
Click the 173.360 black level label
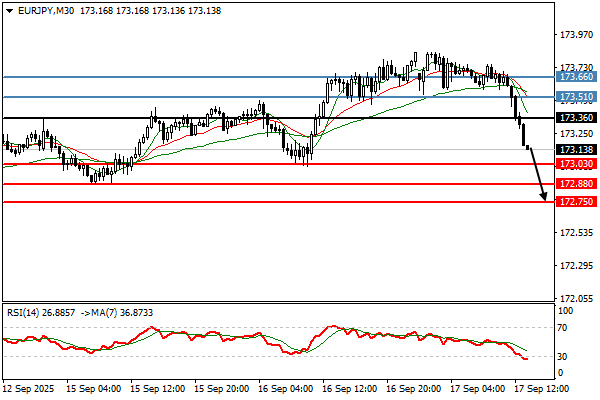pyautogui.click(x=576, y=118)
